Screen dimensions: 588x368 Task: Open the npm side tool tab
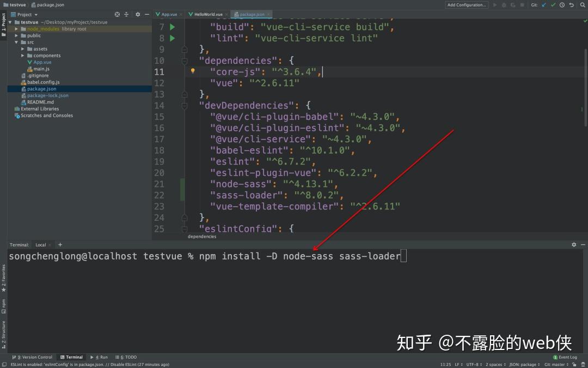pos(3,306)
